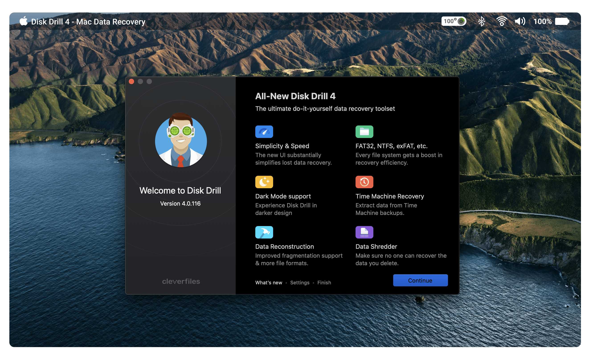This screenshot has width=593, height=364.
Task: Click the temperature indicator showing 100°
Action: (454, 21)
